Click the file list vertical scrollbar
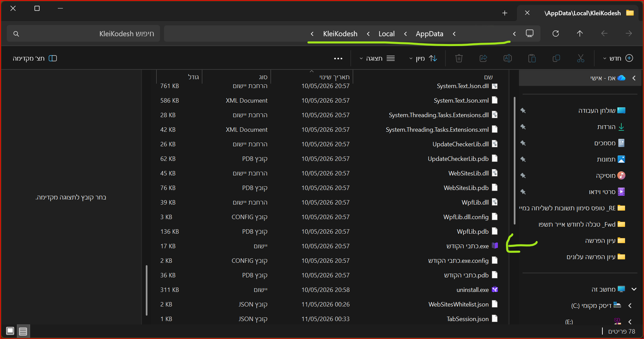644x339 pixels. (146, 290)
